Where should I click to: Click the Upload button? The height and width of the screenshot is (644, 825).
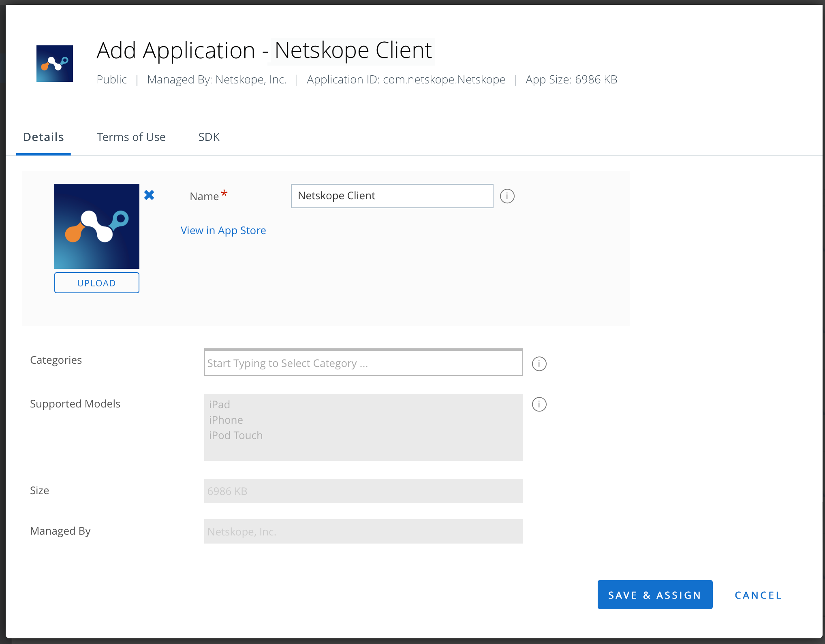[x=97, y=283]
